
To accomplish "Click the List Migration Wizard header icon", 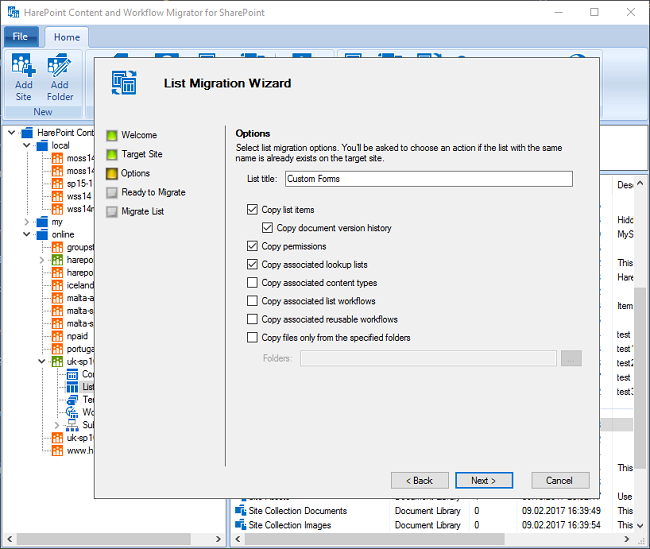I will [x=124, y=83].
